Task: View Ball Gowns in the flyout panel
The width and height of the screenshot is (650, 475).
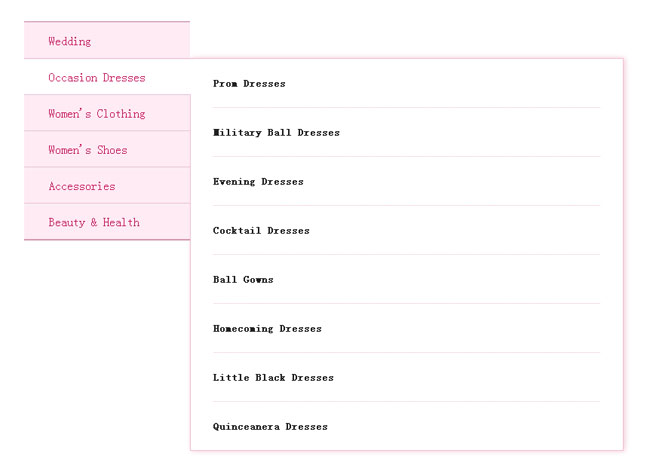Action: (x=243, y=280)
